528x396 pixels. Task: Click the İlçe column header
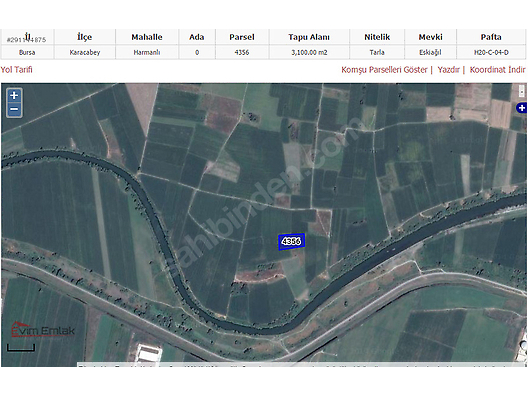[x=85, y=37]
